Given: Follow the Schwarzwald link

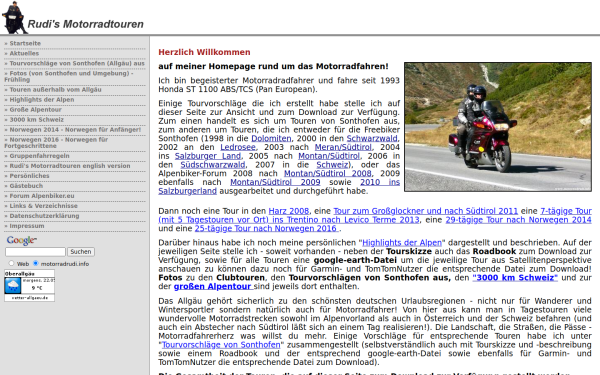Looking at the screenshot, I should [372, 138].
